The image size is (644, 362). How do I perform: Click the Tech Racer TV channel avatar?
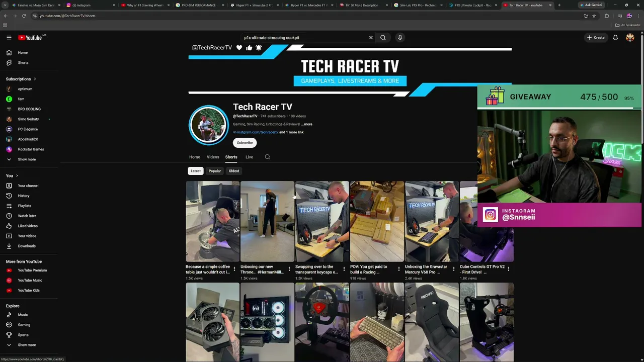(209, 125)
